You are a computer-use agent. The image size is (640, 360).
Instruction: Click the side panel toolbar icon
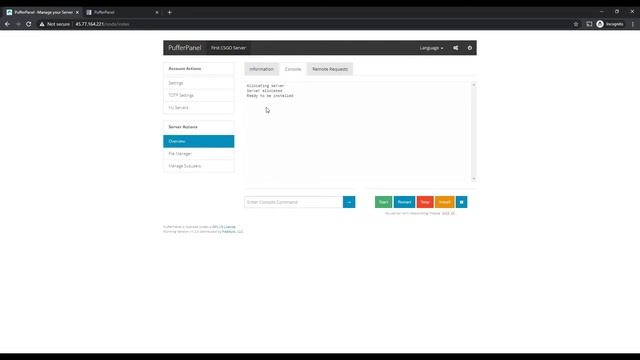click(x=589, y=24)
